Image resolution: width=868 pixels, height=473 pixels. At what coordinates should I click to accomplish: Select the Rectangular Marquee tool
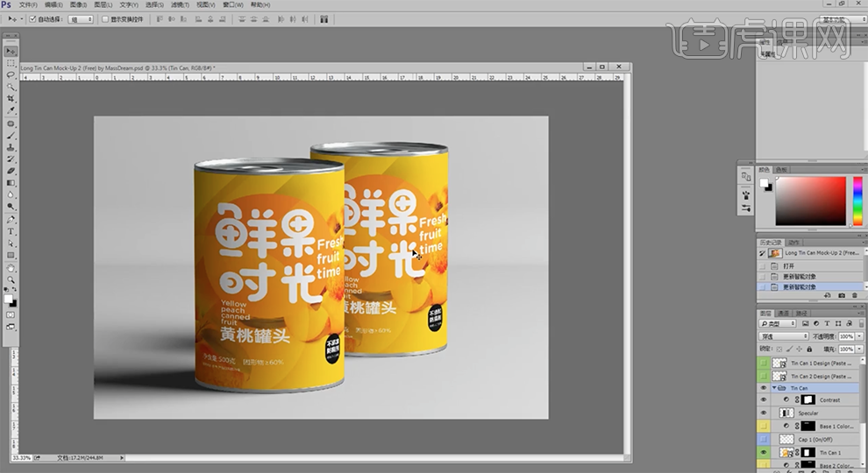[11, 63]
